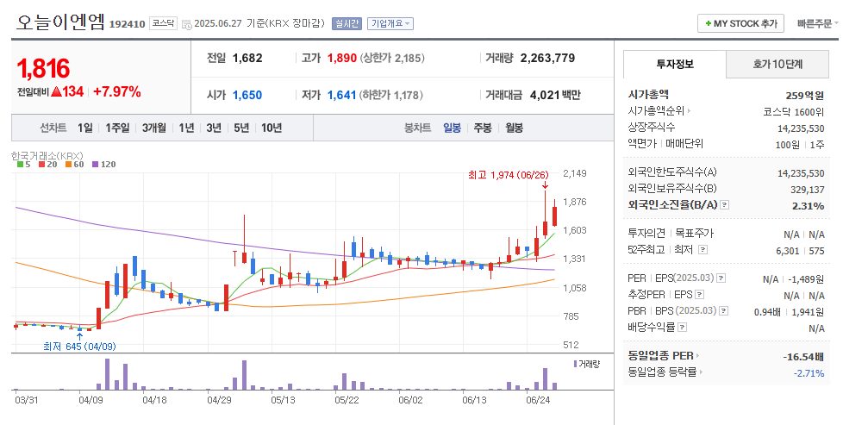Click the current price 1,816
The image size is (868, 425).
point(43,69)
